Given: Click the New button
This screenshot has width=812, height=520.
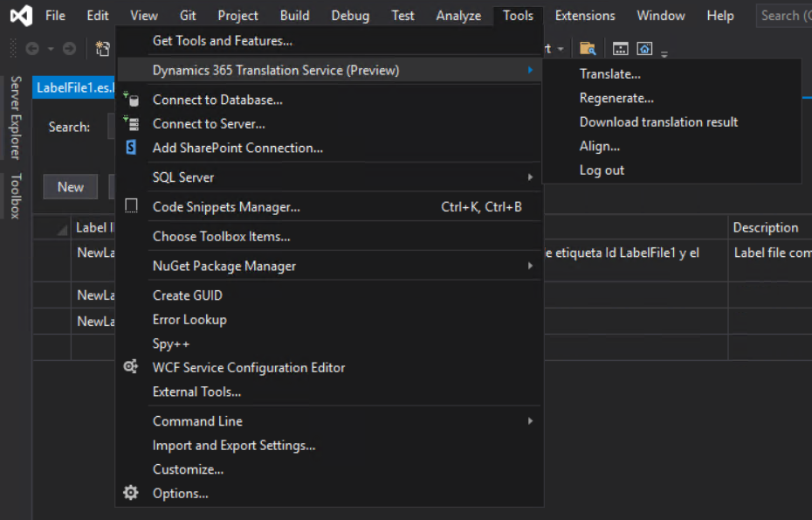Looking at the screenshot, I should [x=70, y=187].
